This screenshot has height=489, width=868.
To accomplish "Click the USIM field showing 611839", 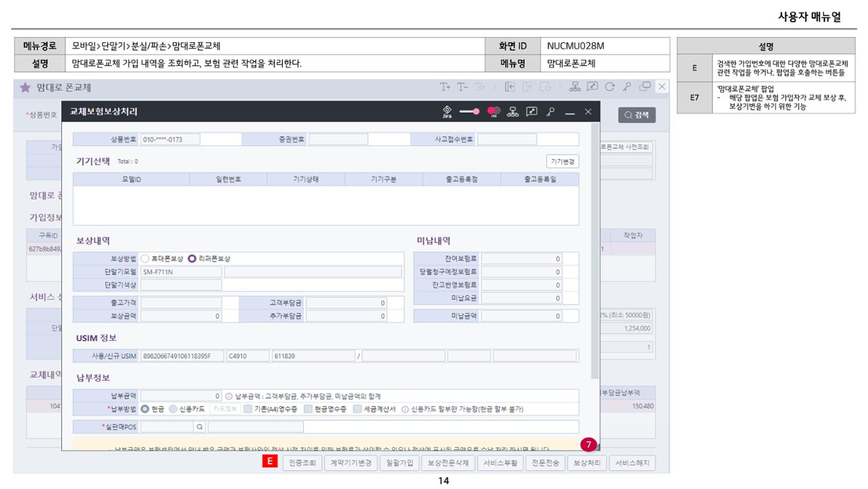I will tap(314, 356).
